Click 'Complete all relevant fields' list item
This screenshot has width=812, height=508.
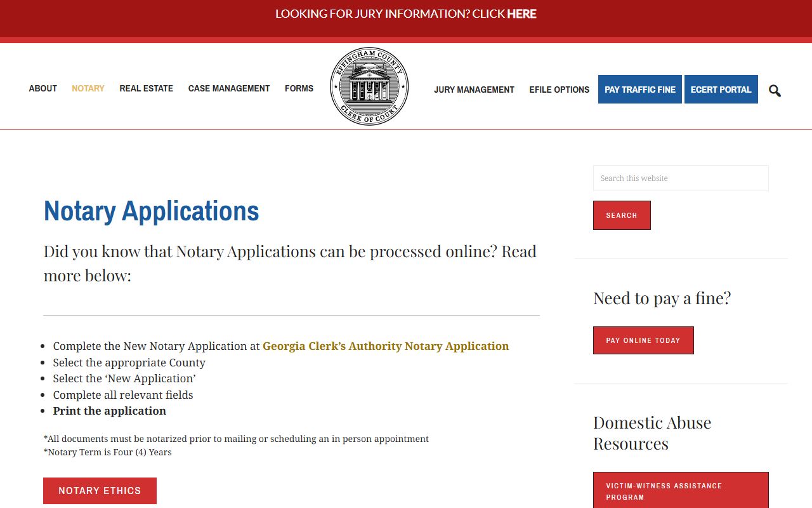pos(123,395)
